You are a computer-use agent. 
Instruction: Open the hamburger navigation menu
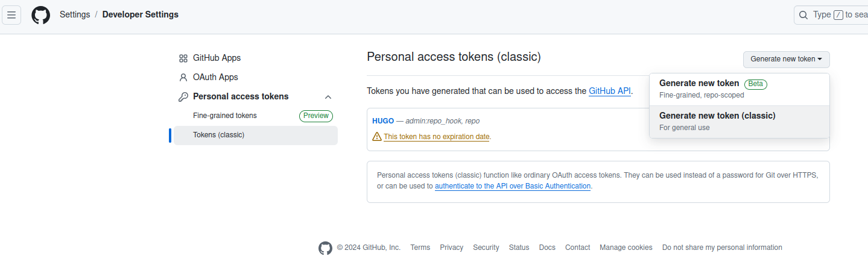[11, 15]
